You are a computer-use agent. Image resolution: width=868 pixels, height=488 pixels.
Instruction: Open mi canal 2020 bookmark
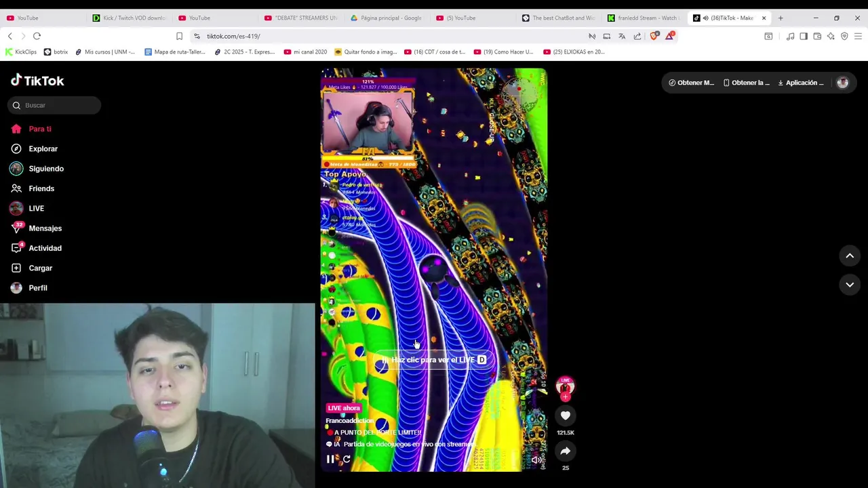pyautogui.click(x=305, y=52)
